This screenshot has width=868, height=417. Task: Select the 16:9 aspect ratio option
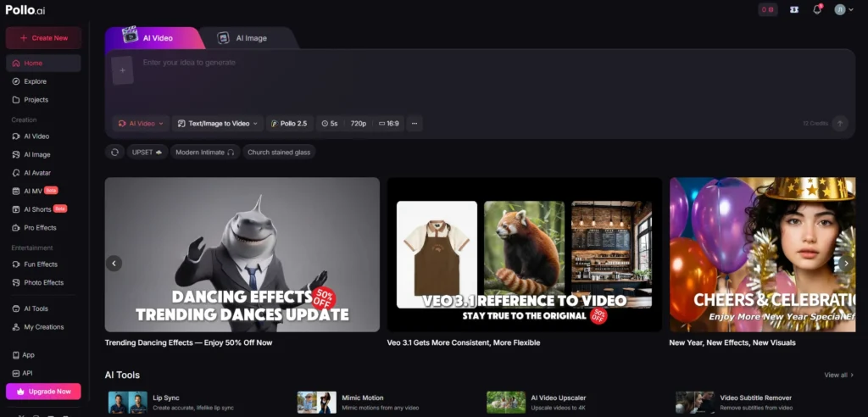(388, 124)
